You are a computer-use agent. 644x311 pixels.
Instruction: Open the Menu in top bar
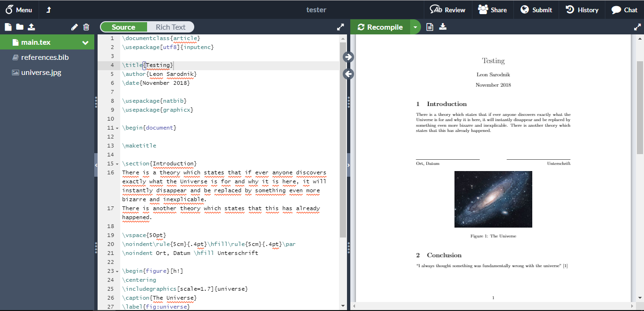click(19, 10)
